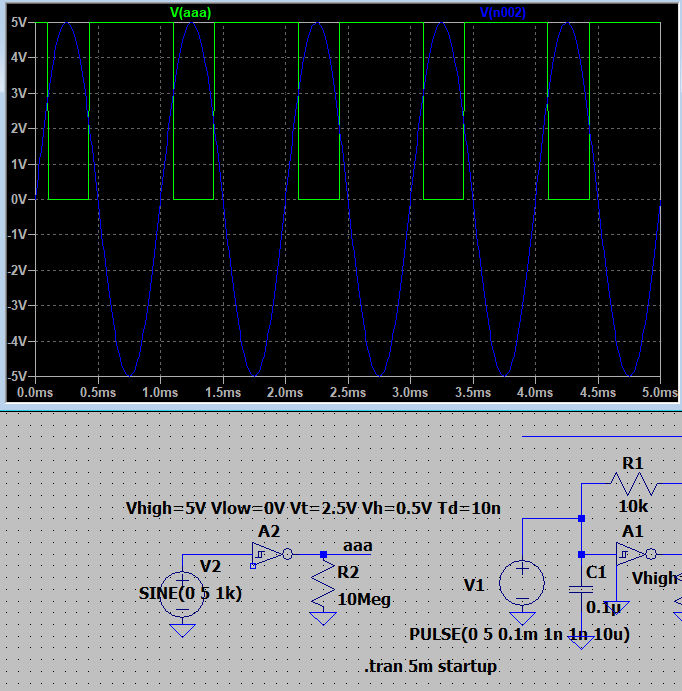The width and height of the screenshot is (682, 691).
Task: Click the V(aaa) trace label
Action: pyautogui.click(x=191, y=12)
